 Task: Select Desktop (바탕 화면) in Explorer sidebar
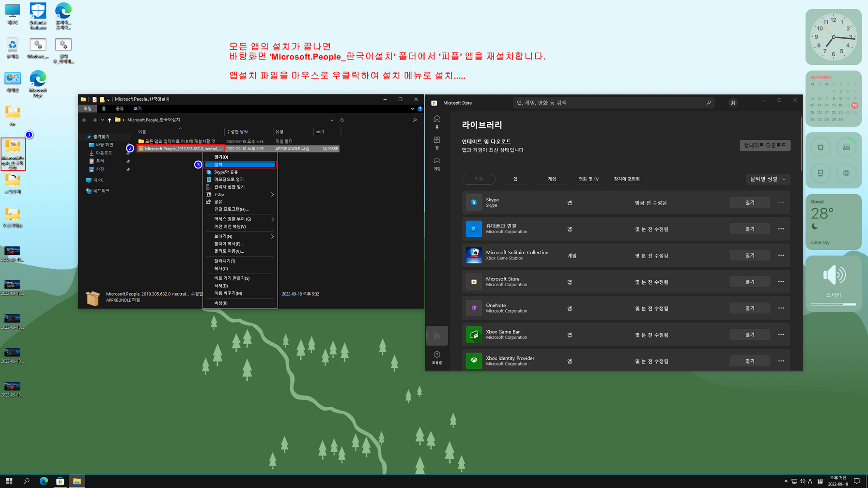coord(104,145)
